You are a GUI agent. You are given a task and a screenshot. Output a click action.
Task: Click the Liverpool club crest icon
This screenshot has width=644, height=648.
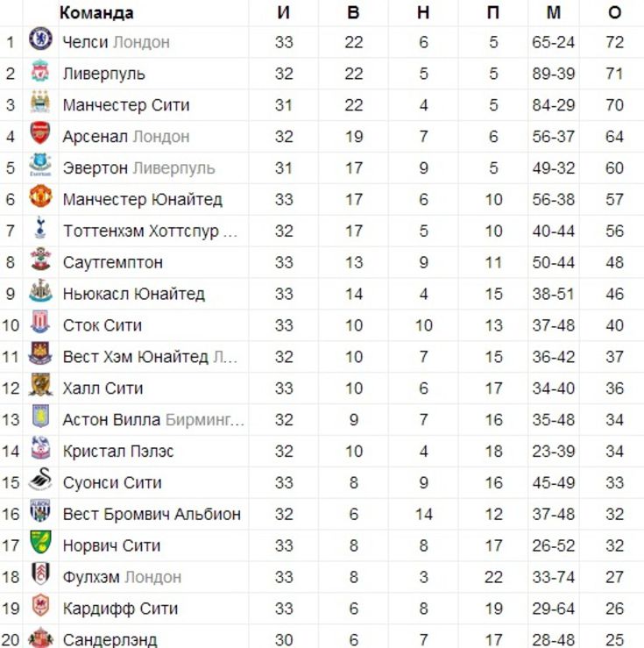point(40,71)
